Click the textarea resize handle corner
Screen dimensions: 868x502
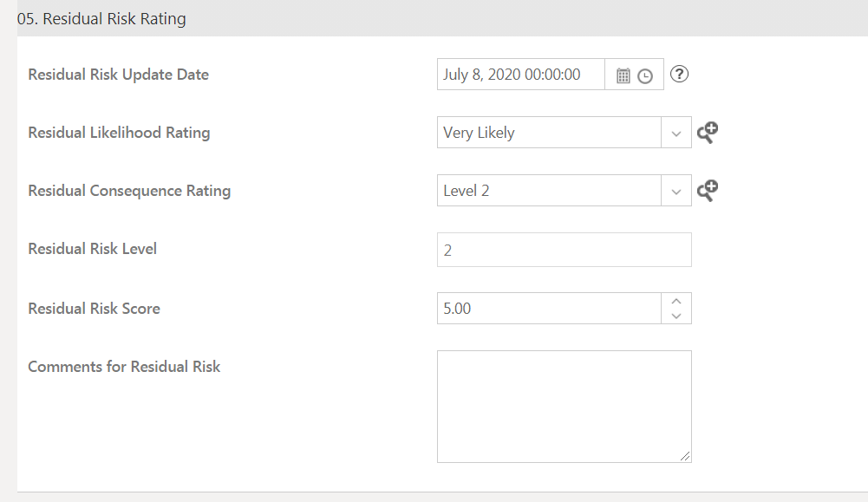[x=686, y=457]
